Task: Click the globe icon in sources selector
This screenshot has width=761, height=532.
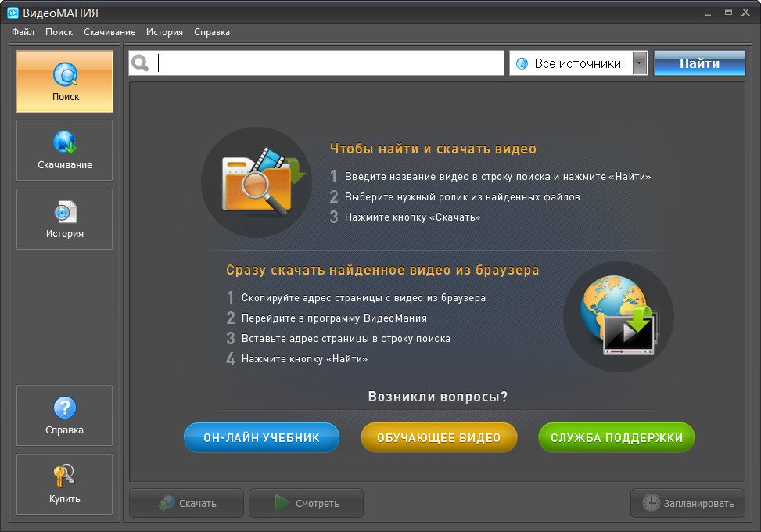Action: coord(522,63)
